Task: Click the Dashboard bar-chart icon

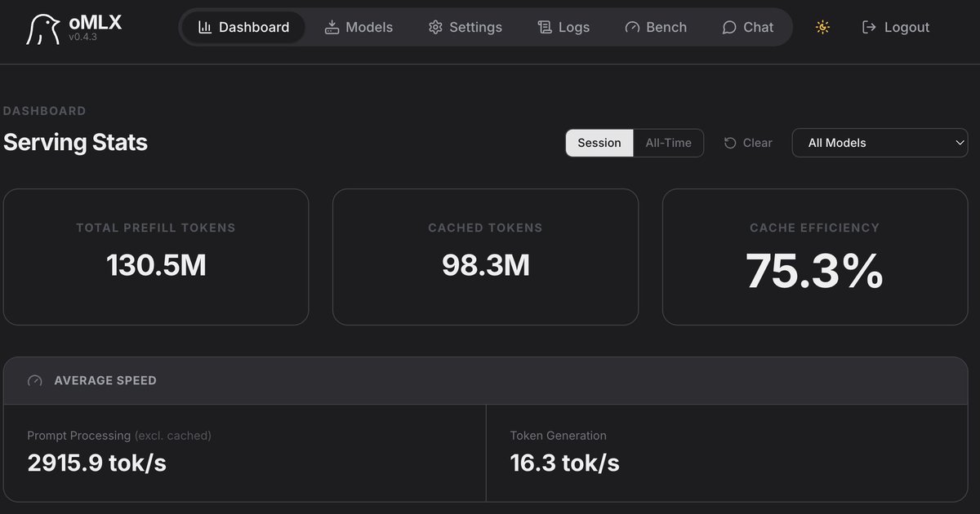Action: (205, 27)
